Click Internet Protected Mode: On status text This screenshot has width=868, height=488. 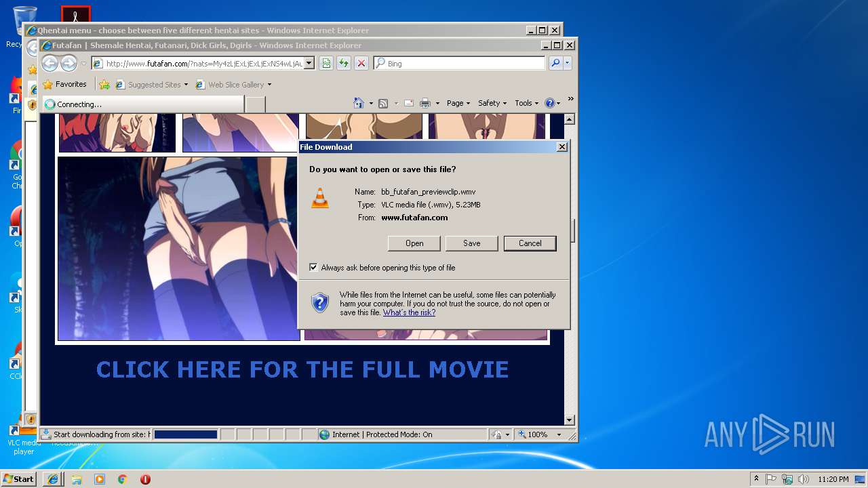click(x=382, y=434)
